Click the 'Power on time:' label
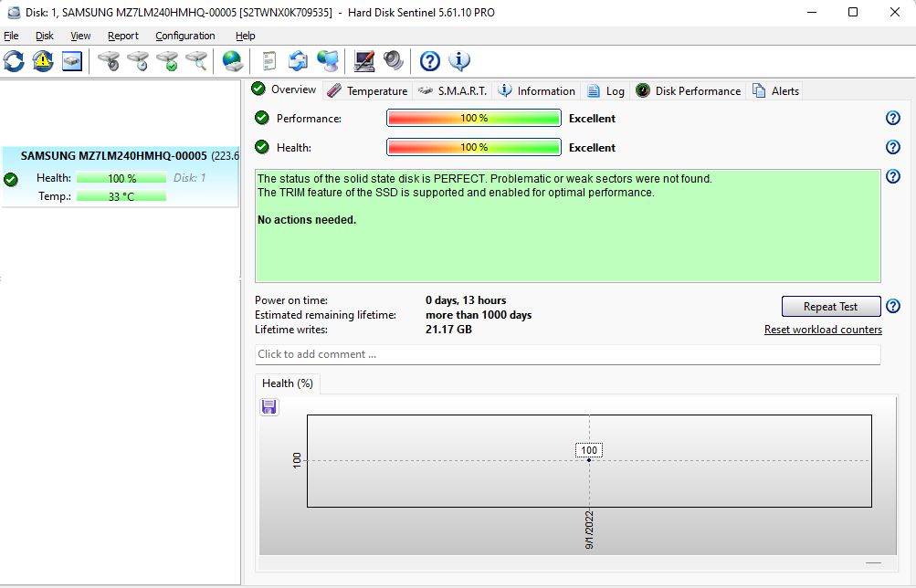916x588 pixels. point(291,300)
